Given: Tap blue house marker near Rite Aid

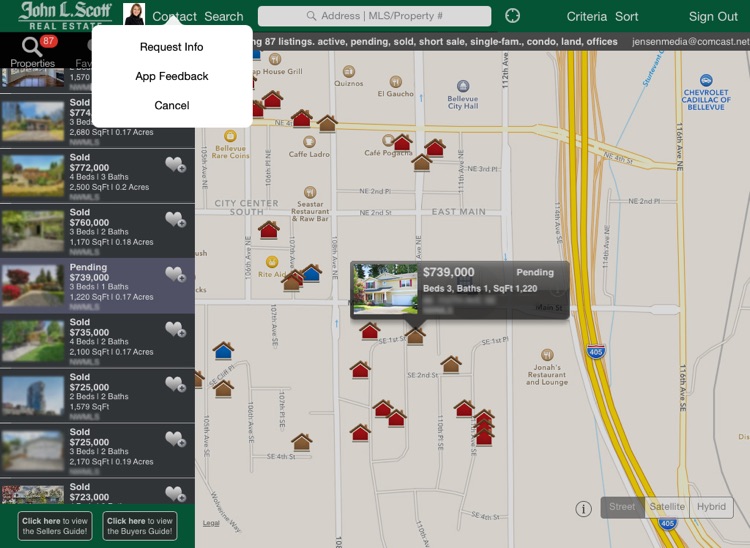Looking at the screenshot, I should (311, 273).
